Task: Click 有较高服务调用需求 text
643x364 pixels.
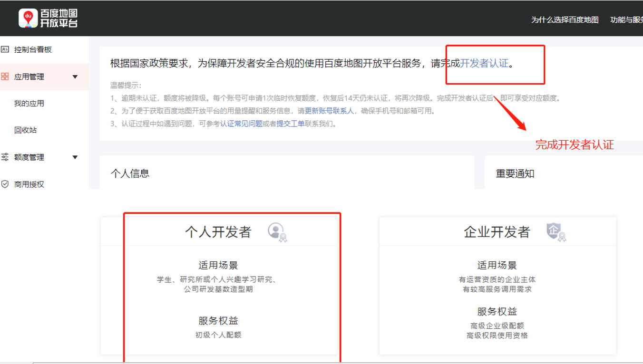Action: click(497, 289)
